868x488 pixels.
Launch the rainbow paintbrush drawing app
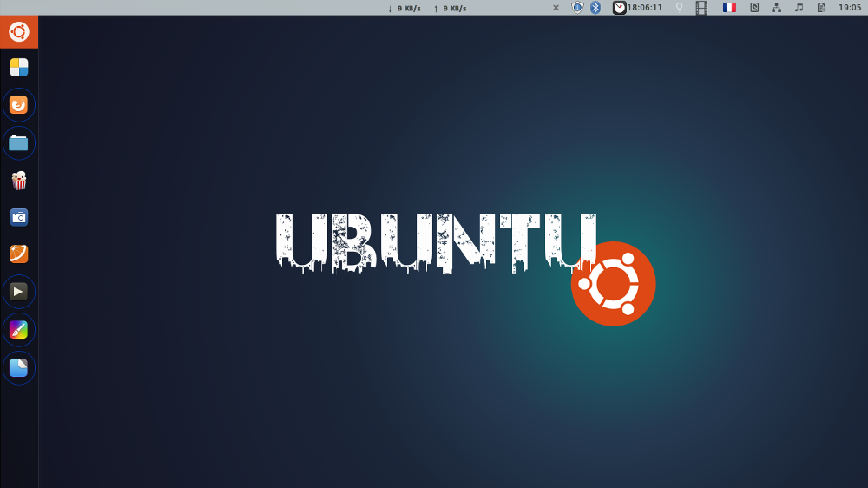point(19,330)
